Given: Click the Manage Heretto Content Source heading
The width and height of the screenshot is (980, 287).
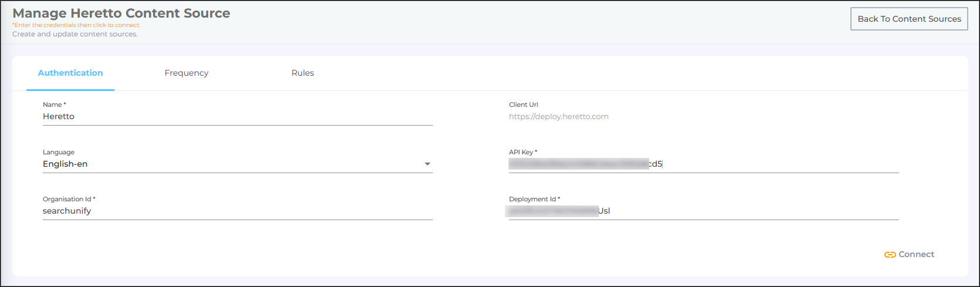Looking at the screenshot, I should [x=121, y=13].
